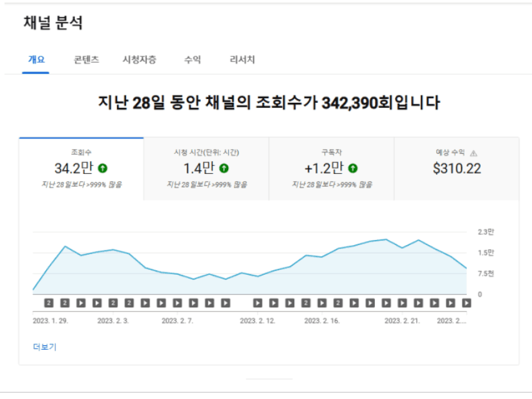Click the 2023. 2. 21. date label
Image resolution: width=532 pixels, height=399 pixels.
(402, 321)
